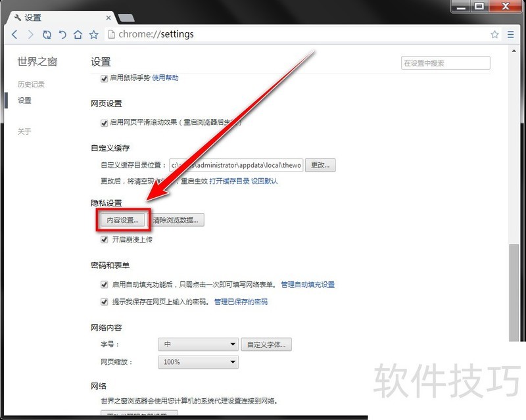Click the undo close tab icon

coord(62,34)
